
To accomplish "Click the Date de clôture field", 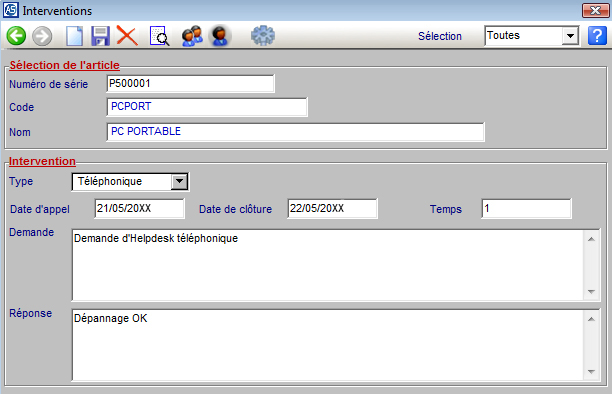I will click(x=333, y=209).
